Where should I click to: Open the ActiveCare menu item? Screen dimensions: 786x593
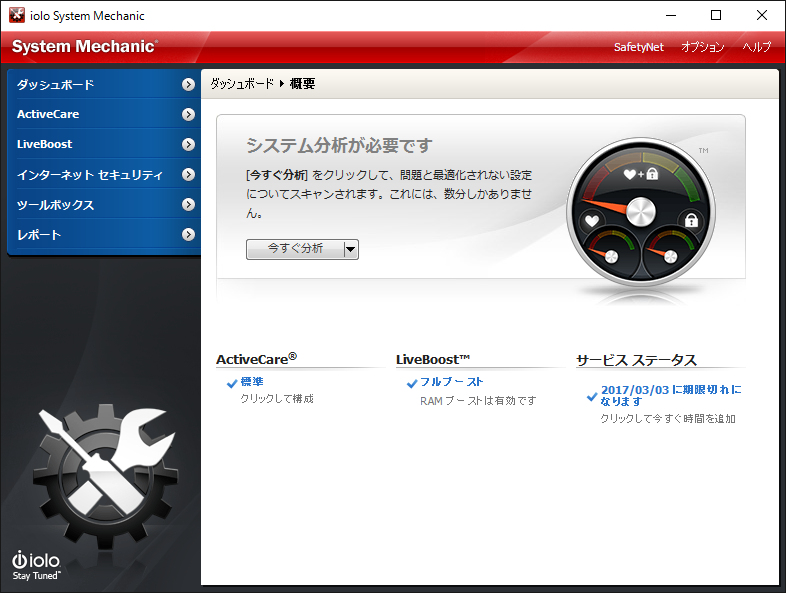coord(104,114)
